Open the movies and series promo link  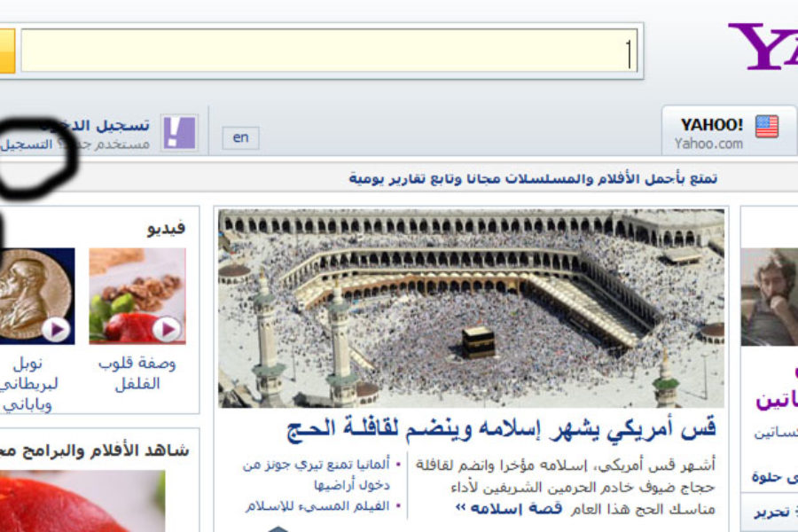point(532,179)
